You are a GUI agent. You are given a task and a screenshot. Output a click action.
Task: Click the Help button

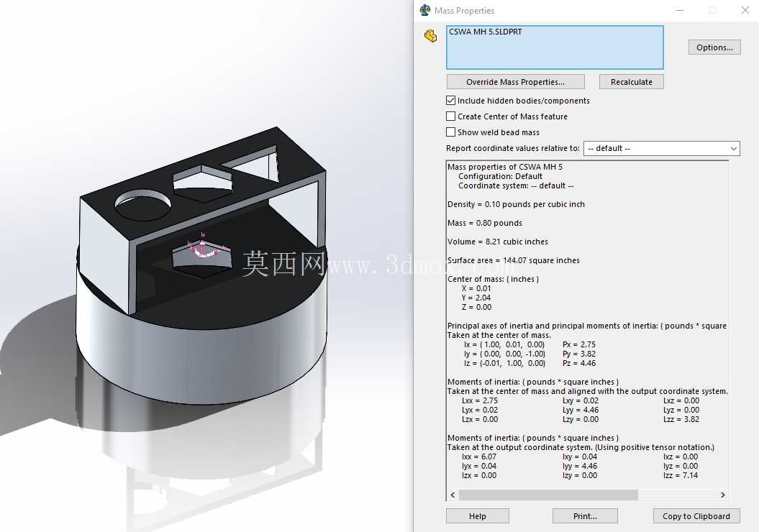coord(477,516)
